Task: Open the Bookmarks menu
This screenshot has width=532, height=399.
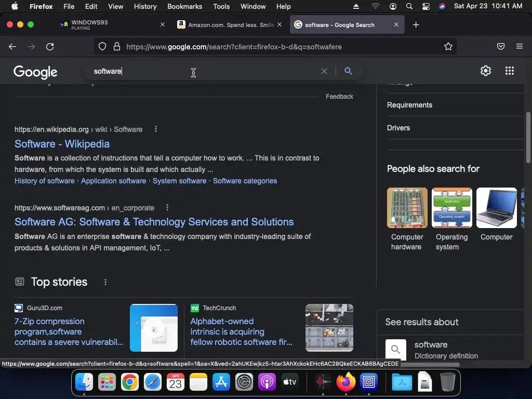Action: [x=184, y=6]
